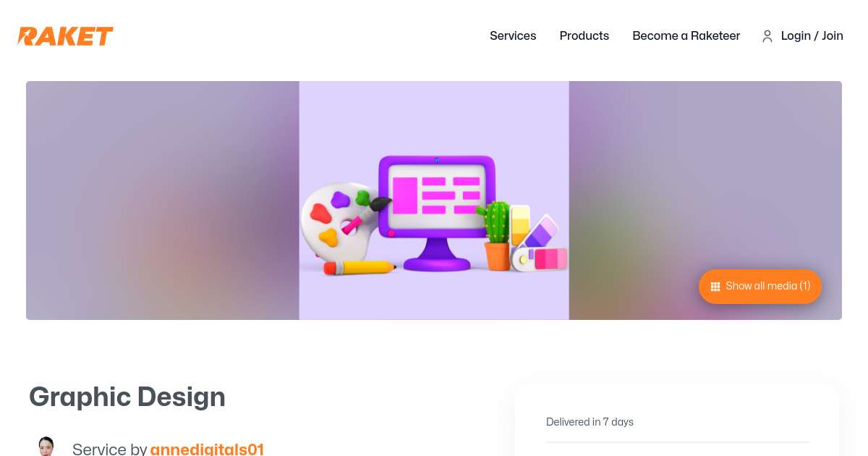Click the seller's avatar photo
Viewport: 868px width, 456px height.
46,446
